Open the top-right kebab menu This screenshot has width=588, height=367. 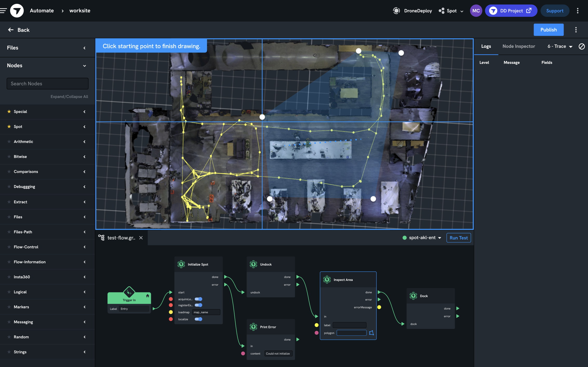point(578,11)
